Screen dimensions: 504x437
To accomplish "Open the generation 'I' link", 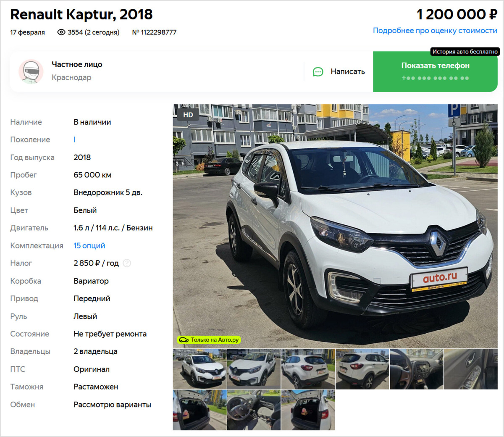I will click(75, 140).
